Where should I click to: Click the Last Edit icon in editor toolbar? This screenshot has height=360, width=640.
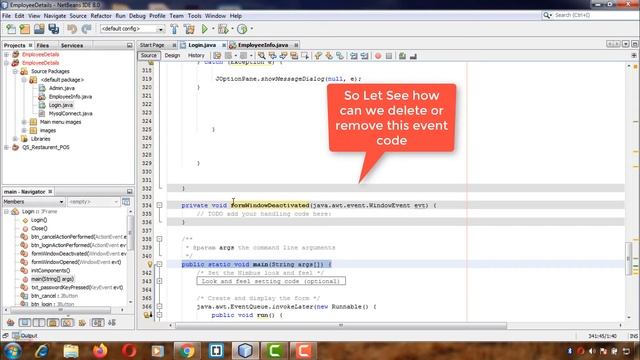[217, 56]
